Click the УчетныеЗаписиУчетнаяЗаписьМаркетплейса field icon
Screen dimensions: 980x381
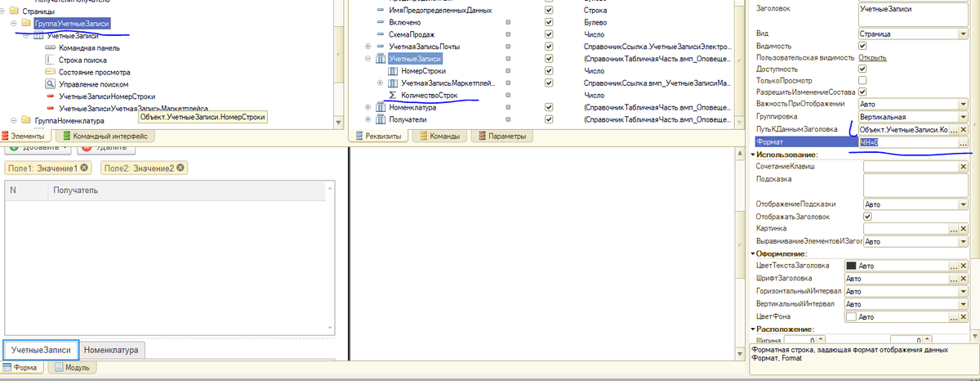coord(51,108)
